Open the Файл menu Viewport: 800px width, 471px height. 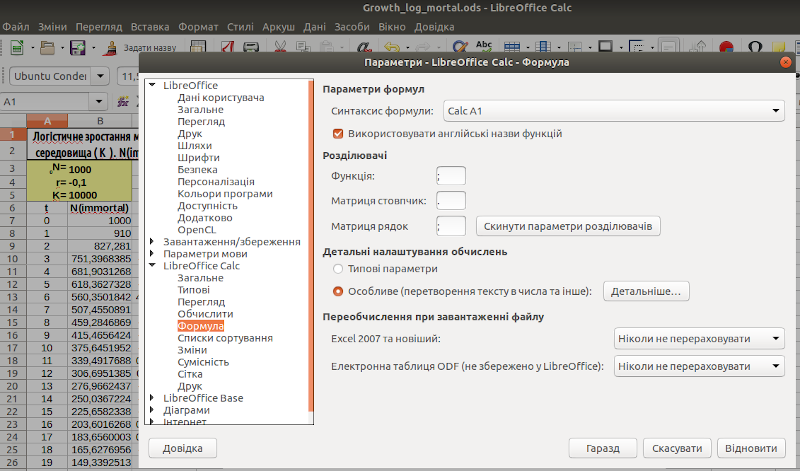point(16,27)
